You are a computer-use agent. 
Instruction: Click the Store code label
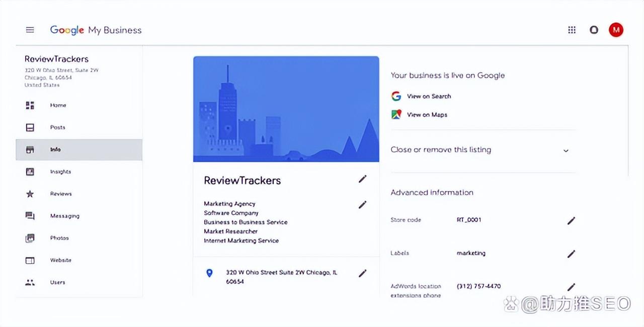(406, 220)
